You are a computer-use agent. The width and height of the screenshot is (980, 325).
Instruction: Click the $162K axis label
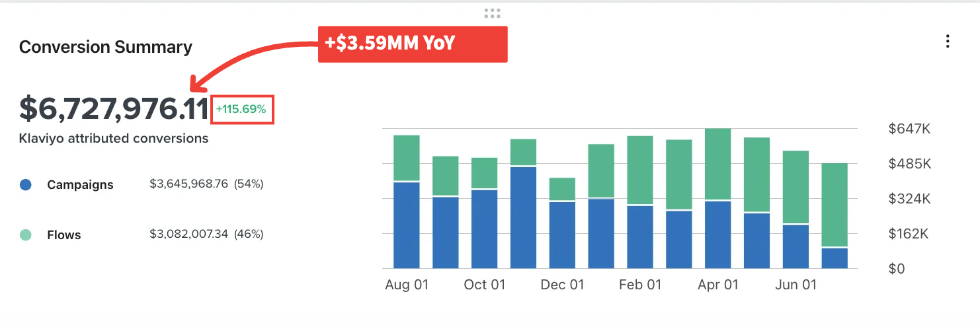pos(909,234)
